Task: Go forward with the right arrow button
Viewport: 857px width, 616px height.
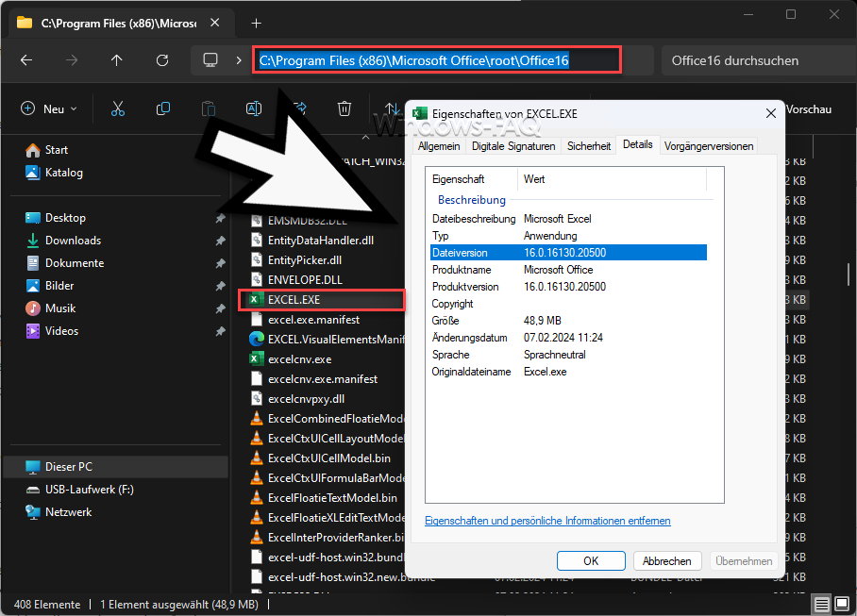Action: pos(72,60)
